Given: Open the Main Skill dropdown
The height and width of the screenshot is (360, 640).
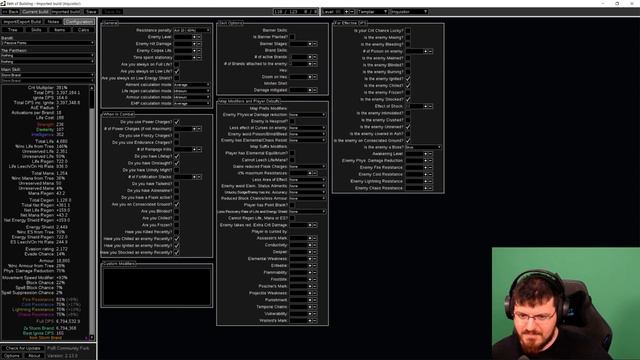Looking at the screenshot, I should (48, 75).
